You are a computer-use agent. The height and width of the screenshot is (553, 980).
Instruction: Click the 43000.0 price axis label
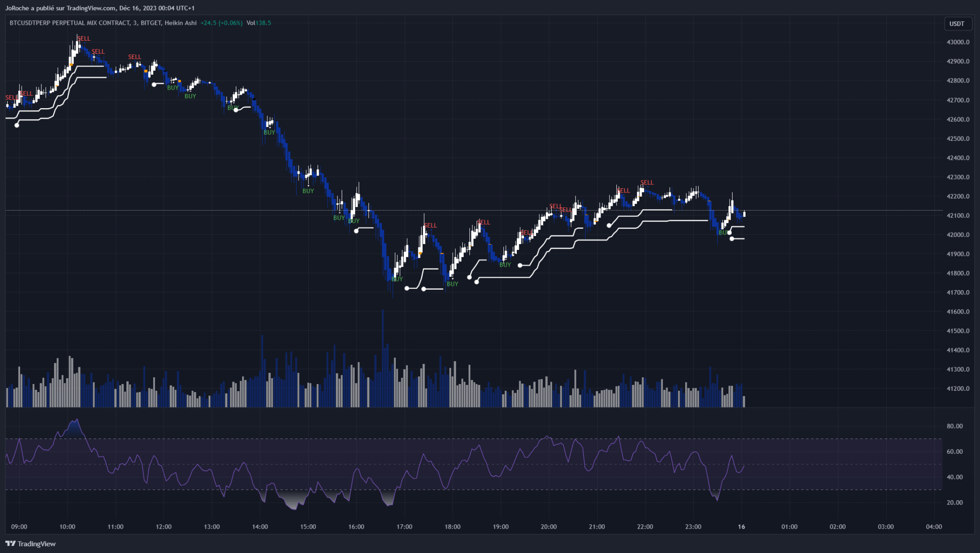tap(958, 42)
